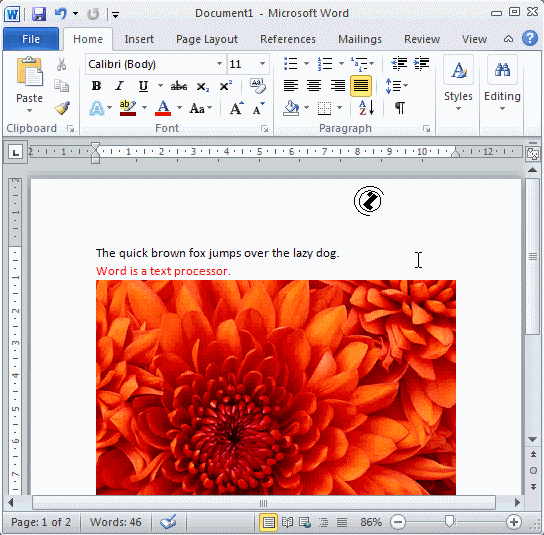
Task: Click the spelling proofing check icon
Action: 169,522
